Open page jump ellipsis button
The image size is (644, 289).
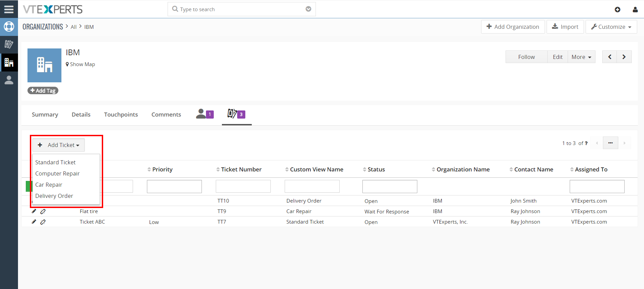[x=610, y=143]
